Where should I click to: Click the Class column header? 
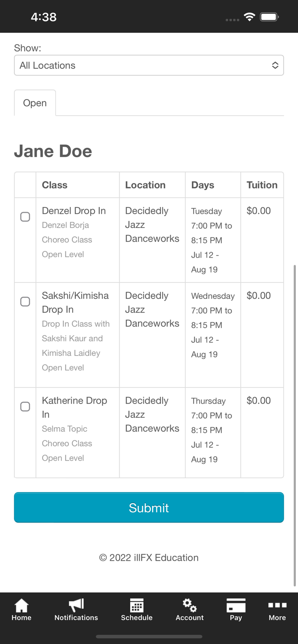point(55,185)
